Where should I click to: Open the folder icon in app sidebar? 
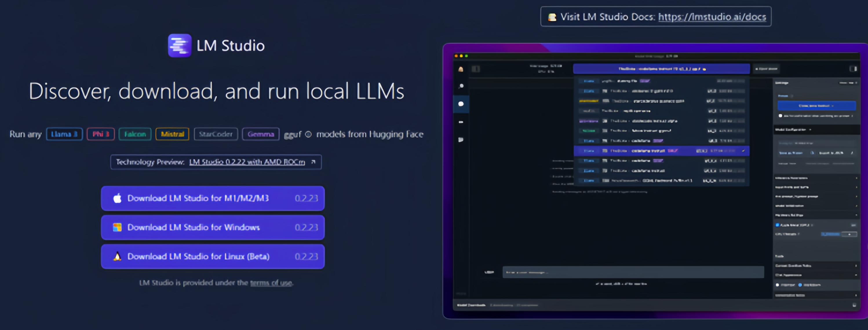pos(461,140)
